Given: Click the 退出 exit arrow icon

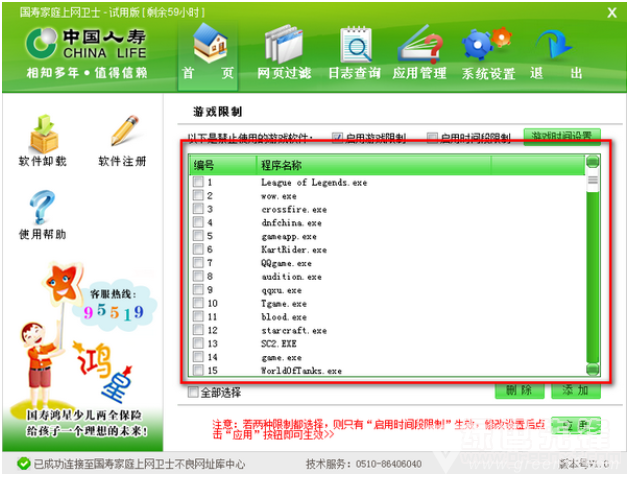Looking at the screenshot, I should (554, 44).
